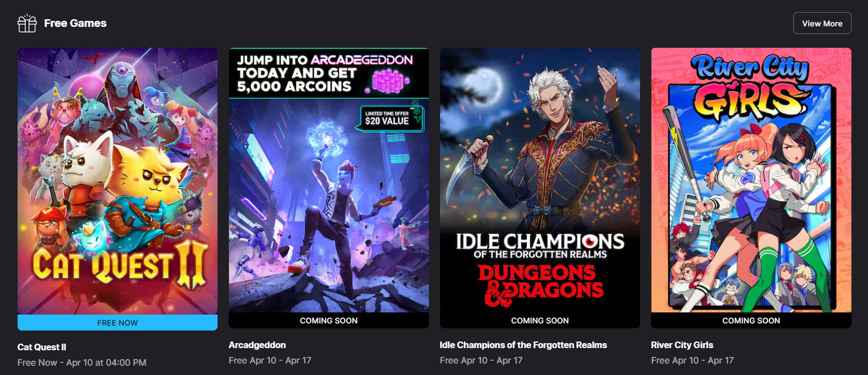Open the Cat Quest II title link
The image size is (868, 375).
[x=42, y=347]
